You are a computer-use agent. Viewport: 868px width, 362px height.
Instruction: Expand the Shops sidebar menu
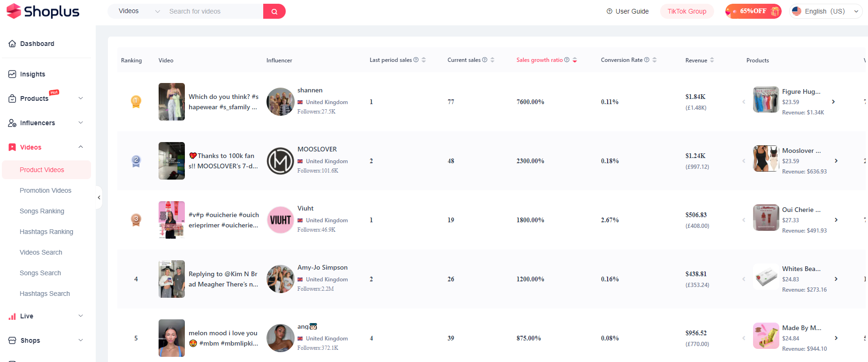coord(46,340)
